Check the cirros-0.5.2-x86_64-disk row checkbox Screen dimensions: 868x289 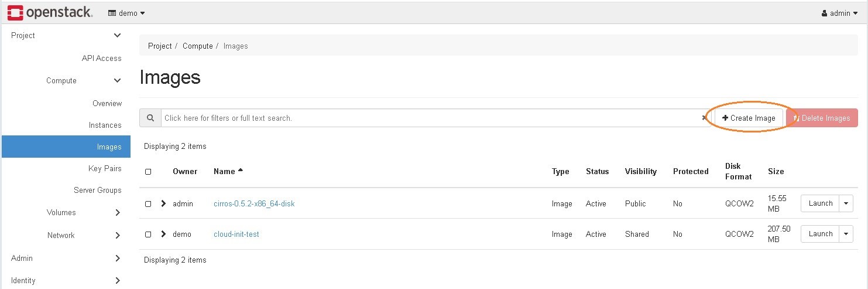[x=148, y=204]
